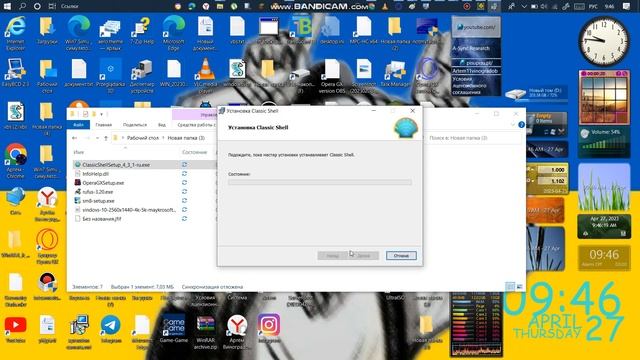Expand the Quick Access Toolbar dropdown arrow
The image size is (640, 360).
(102, 114)
